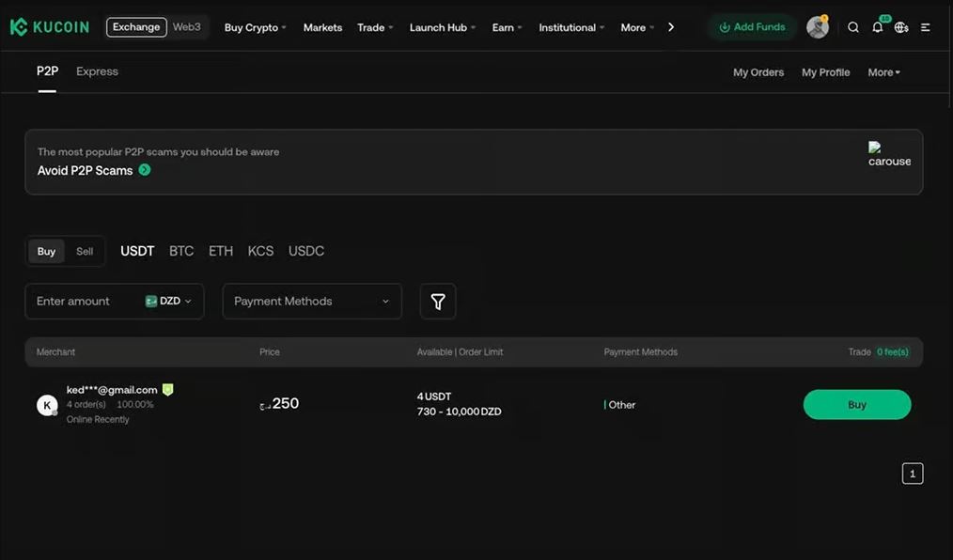Click the 100.00% completion rate text
953x560 pixels.
pos(135,405)
